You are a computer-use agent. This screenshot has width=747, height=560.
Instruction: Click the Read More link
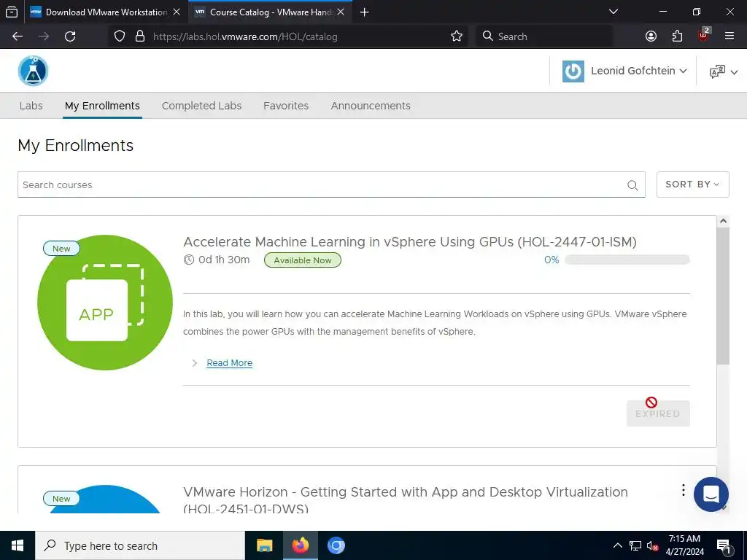pyautogui.click(x=229, y=363)
